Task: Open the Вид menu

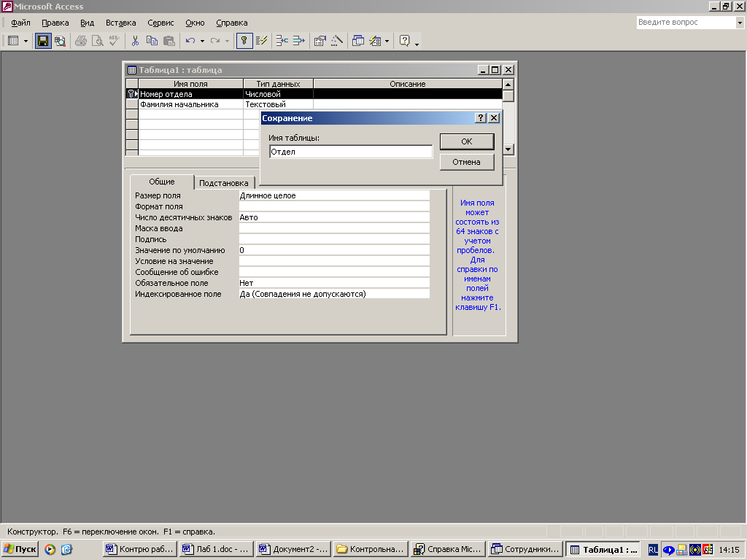Action: [88, 23]
